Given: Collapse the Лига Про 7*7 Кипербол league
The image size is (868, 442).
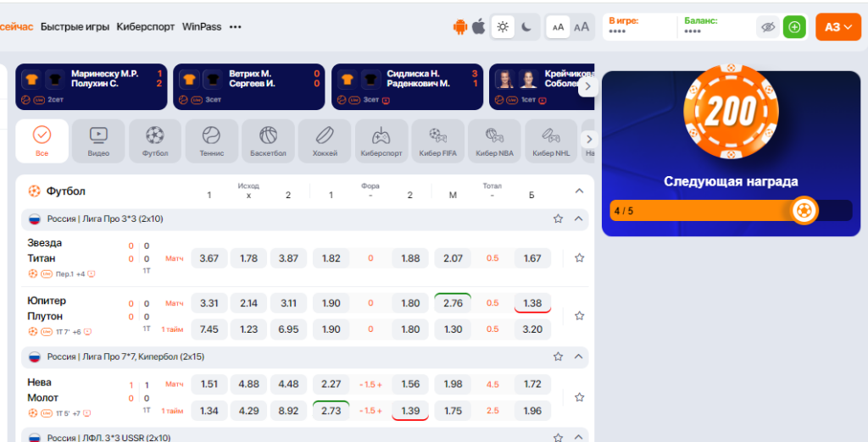Looking at the screenshot, I should tap(578, 356).
